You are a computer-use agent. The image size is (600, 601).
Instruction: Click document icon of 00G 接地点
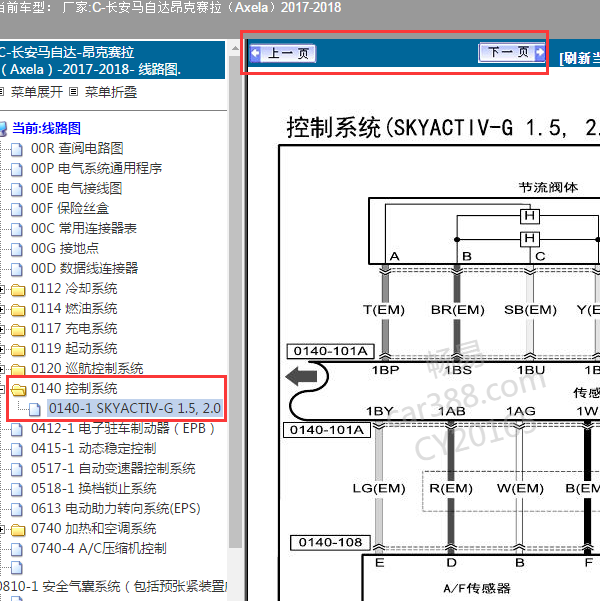coord(16,249)
